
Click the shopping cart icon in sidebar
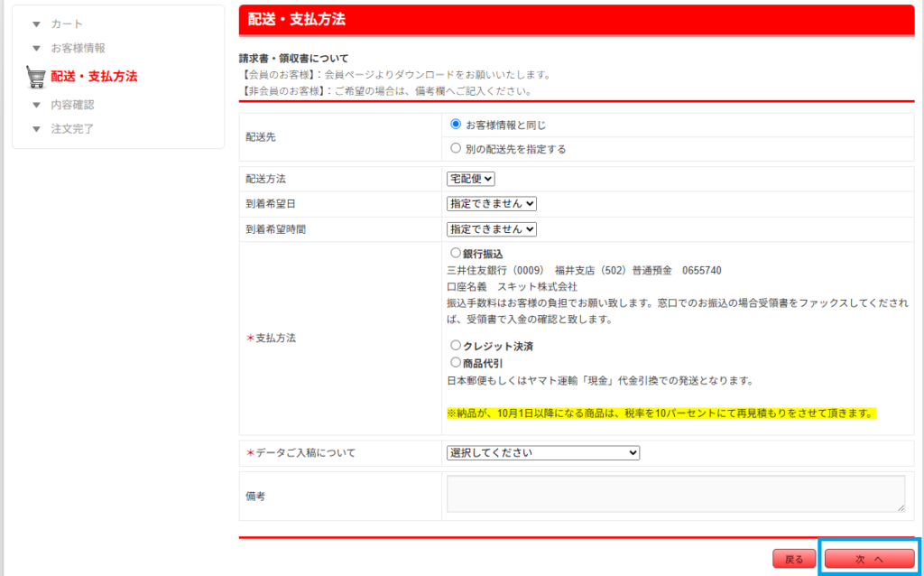(x=36, y=77)
